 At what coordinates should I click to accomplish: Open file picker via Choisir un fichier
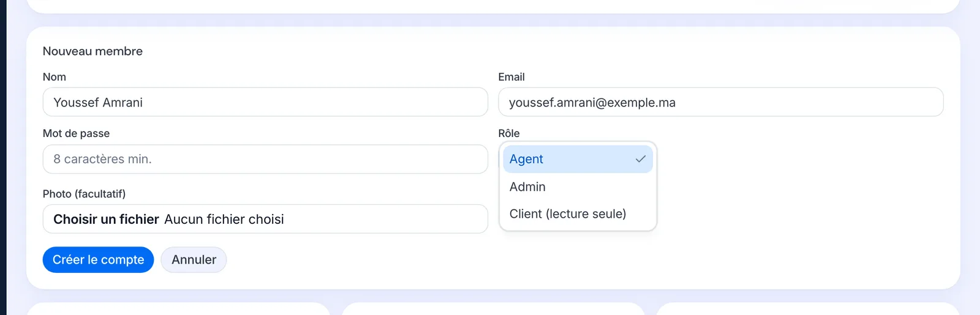(106, 219)
